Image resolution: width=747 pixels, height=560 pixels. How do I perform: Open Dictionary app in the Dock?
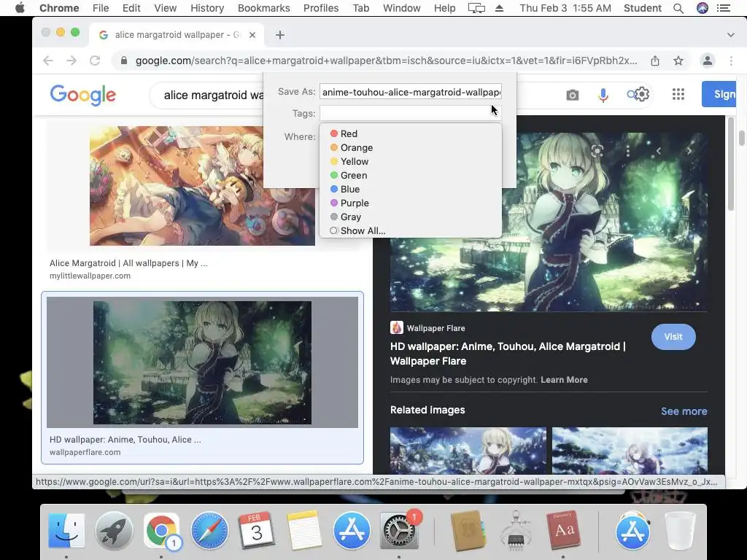[564, 530]
